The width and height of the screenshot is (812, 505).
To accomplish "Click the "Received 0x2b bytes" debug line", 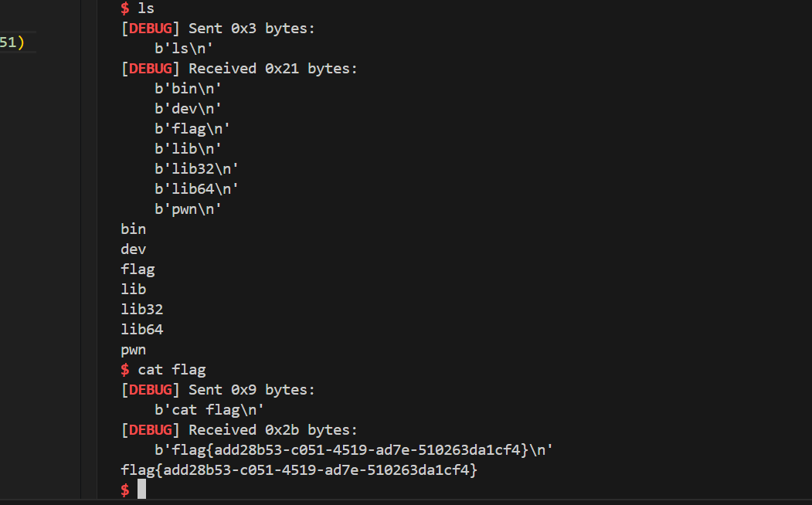I will (240, 430).
